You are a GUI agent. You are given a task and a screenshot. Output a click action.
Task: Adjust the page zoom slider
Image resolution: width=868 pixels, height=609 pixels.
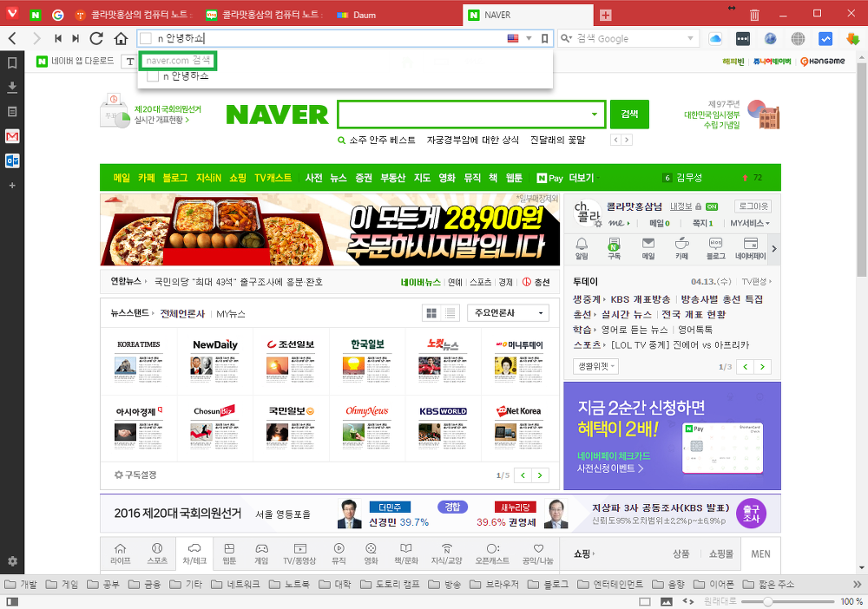[768, 601]
